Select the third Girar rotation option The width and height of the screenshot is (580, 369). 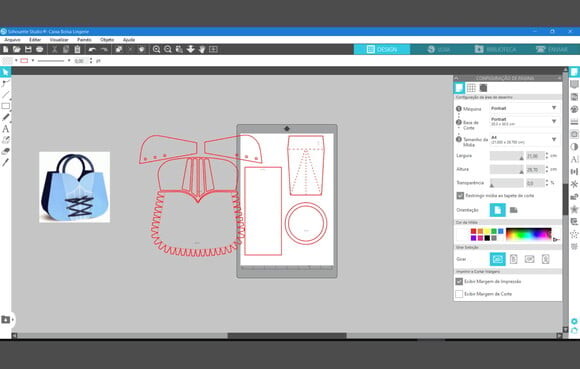(x=529, y=259)
